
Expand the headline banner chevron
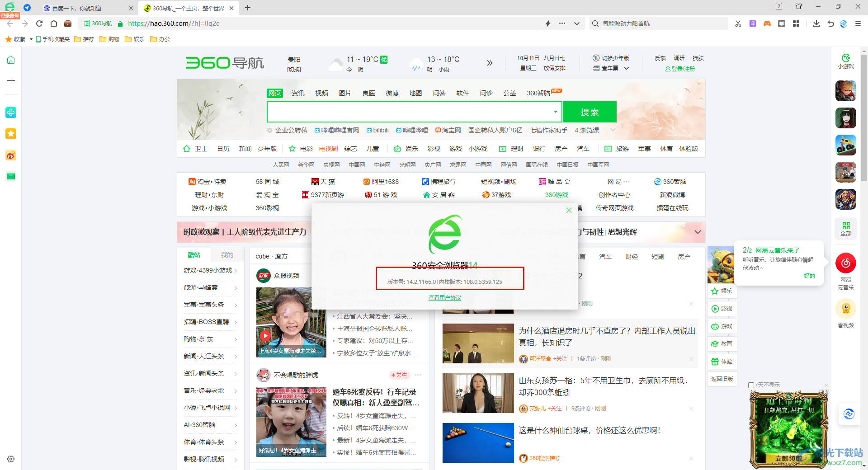698,232
